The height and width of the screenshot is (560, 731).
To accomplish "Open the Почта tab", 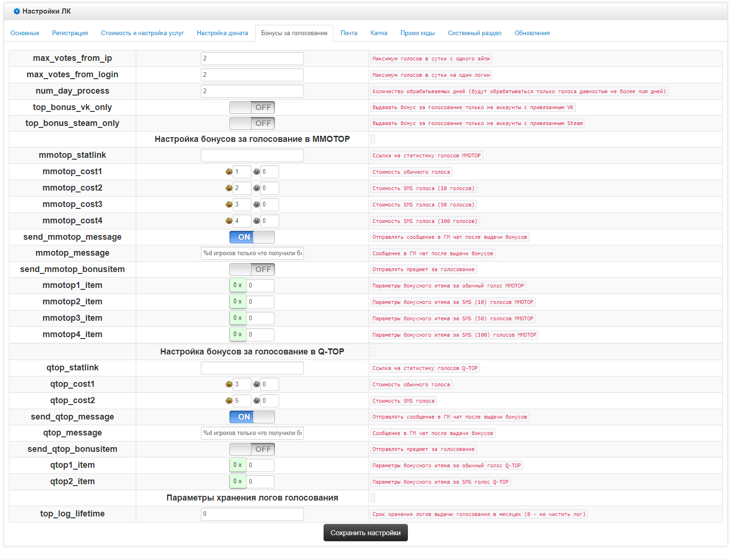I will click(x=349, y=33).
